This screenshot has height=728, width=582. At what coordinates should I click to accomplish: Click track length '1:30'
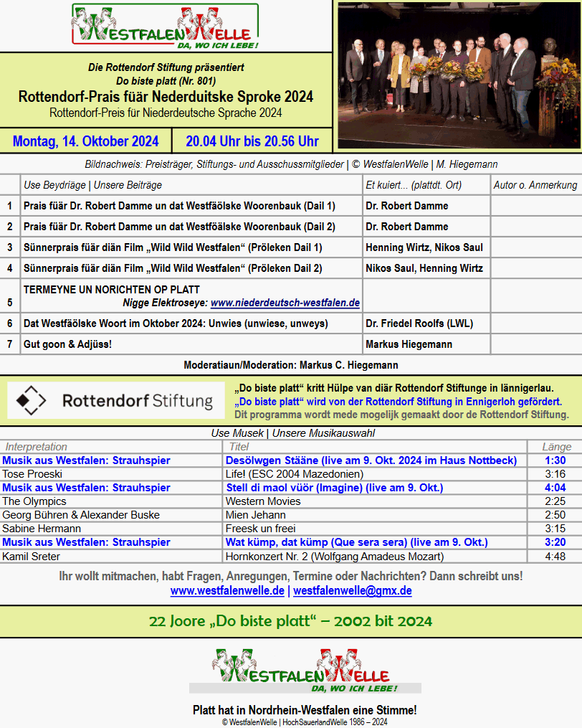pyautogui.click(x=555, y=460)
